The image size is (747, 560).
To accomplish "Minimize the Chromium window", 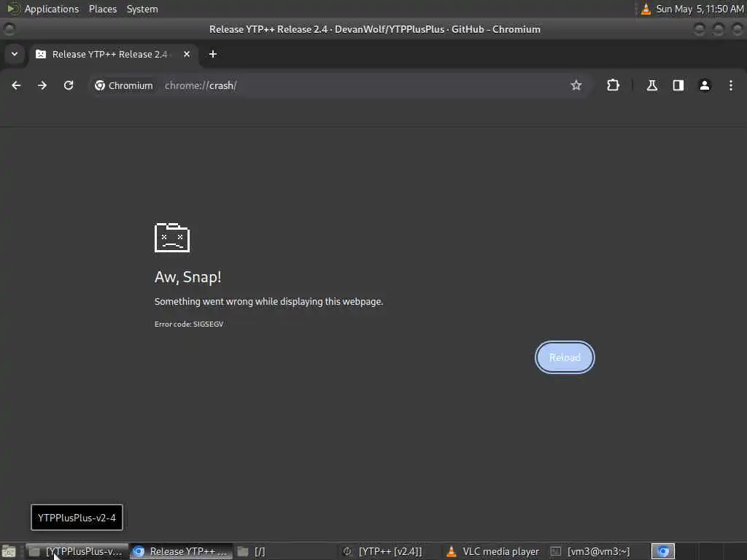I will click(x=700, y=29).
